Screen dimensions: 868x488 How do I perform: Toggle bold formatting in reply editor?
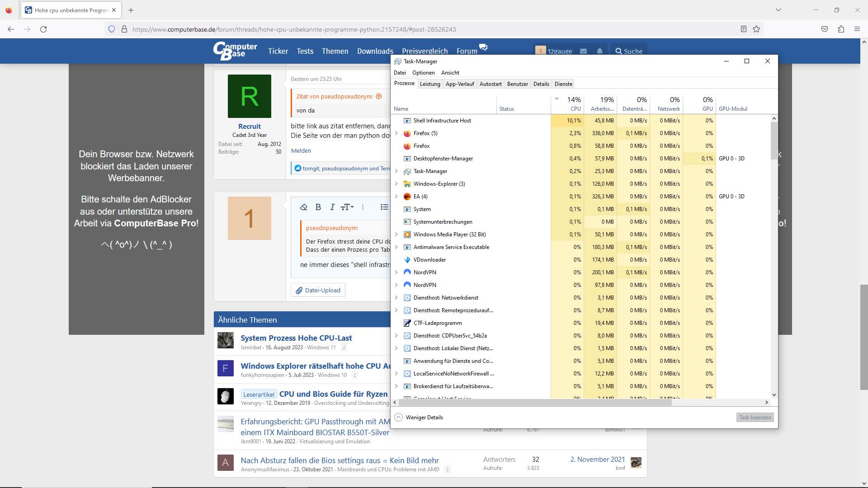[x=318, y=207]
